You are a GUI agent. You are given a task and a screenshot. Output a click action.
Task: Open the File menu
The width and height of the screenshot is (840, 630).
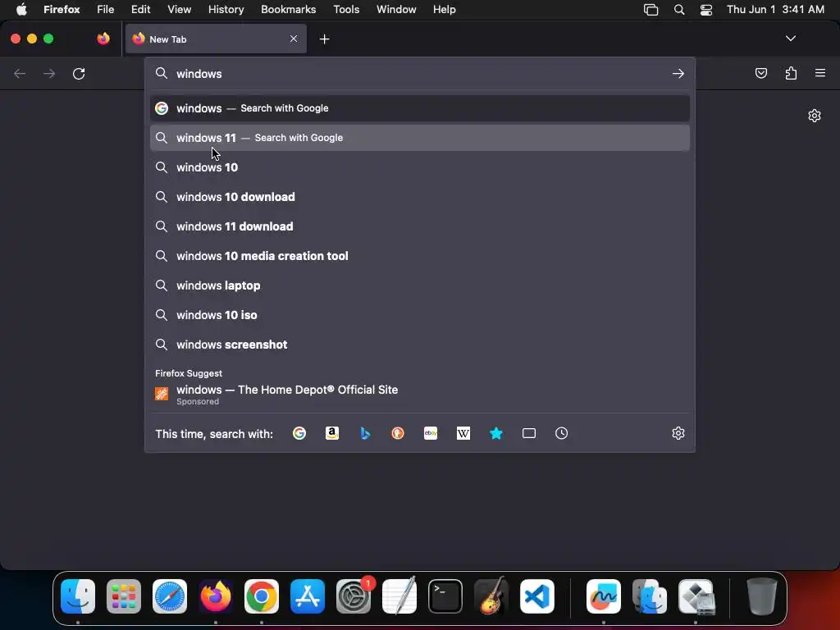[106, 10]
